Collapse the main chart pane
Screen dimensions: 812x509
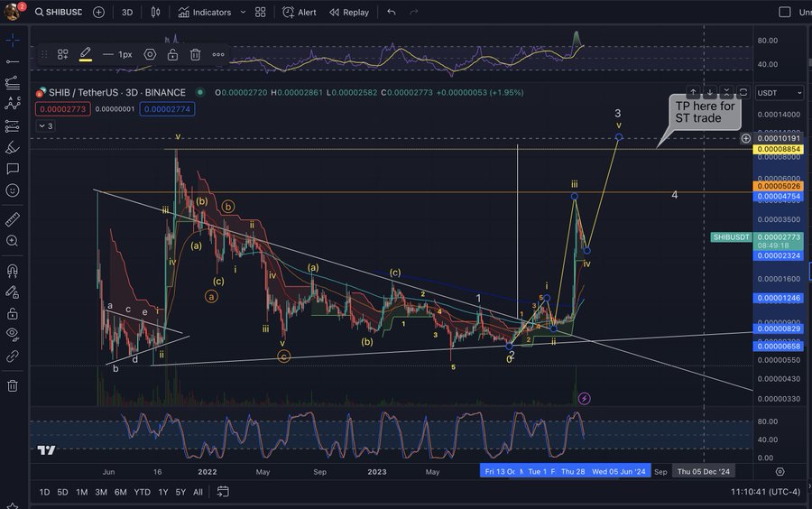coord(726,92)
